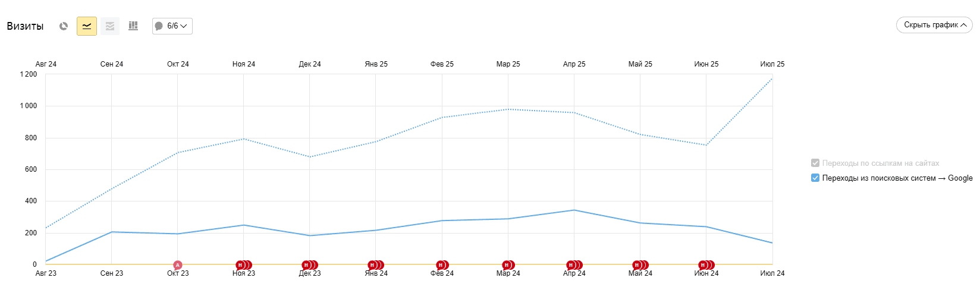Click the 'H' note marker at Мар 24
Screen dimensions: 980x290
pyautogui.click(x=507, y=265)
